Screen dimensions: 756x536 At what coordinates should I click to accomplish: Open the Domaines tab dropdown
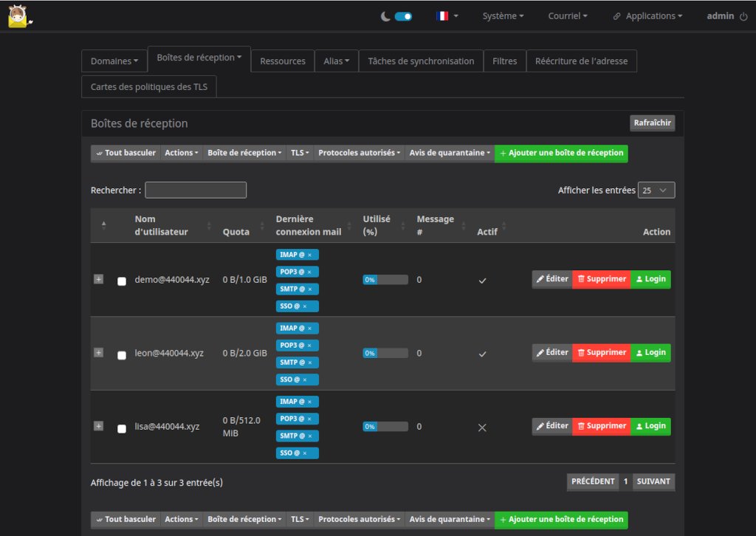(114, 61)
